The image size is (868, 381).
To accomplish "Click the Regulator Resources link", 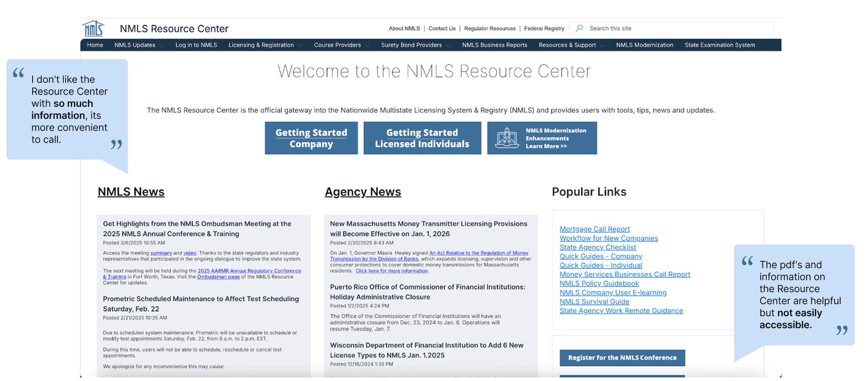I will (x=490, y=28).
